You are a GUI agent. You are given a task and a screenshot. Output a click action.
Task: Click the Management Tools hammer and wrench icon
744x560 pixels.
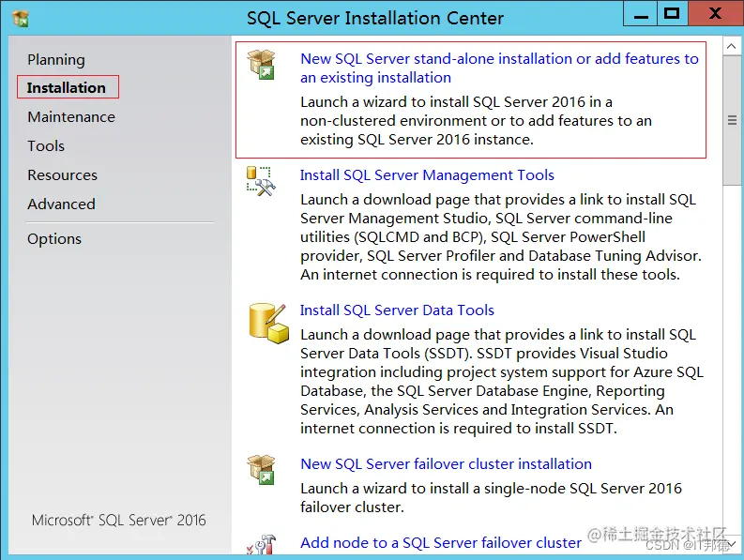pos(261,181)
